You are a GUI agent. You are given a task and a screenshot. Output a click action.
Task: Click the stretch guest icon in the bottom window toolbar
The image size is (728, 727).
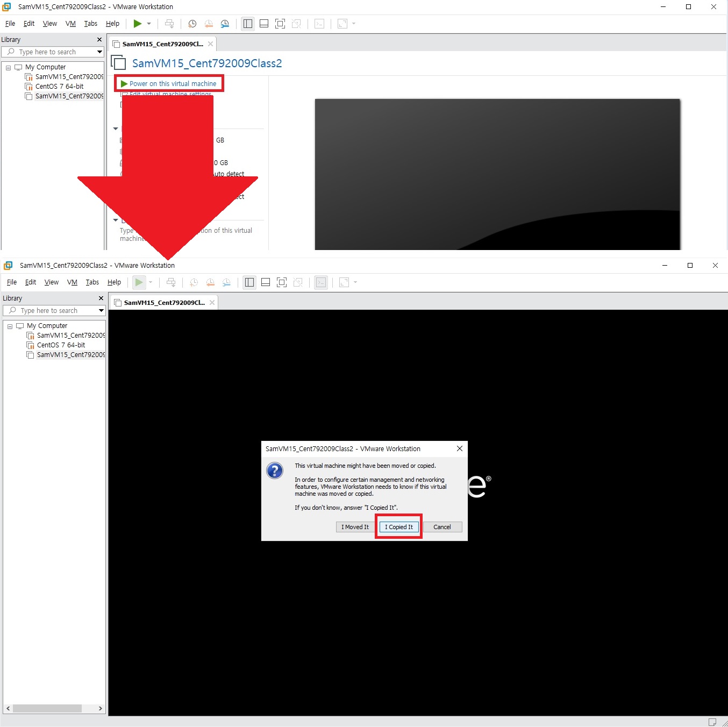(x=344, y=282)
